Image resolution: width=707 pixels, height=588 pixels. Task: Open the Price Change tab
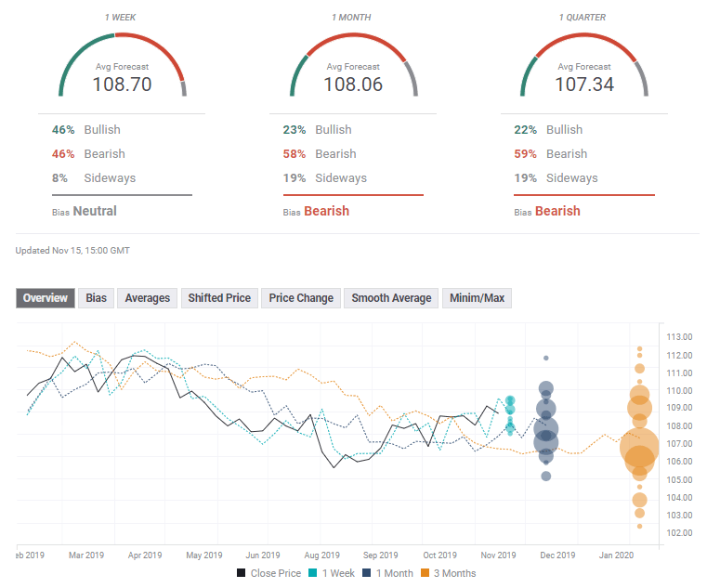point(301,298)
